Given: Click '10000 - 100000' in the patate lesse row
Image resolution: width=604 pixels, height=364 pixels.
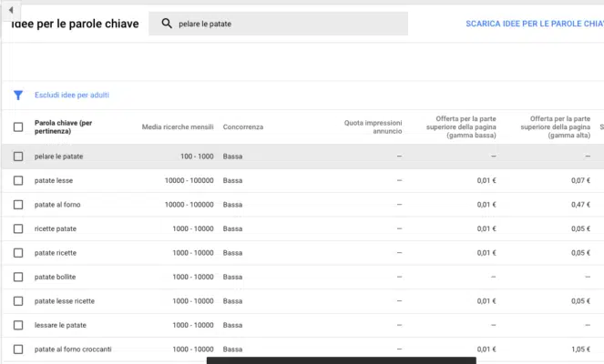Looking at the screenshot, I should [189, 180].
